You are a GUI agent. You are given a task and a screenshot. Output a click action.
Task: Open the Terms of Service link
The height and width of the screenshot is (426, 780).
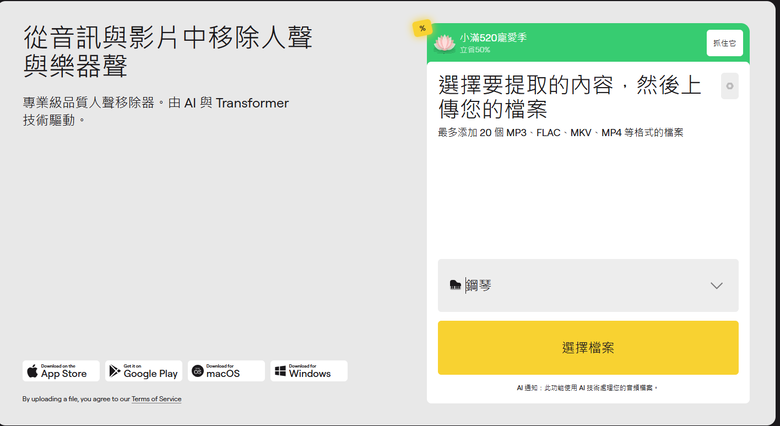pyautogui.click(x=156, y=399)
